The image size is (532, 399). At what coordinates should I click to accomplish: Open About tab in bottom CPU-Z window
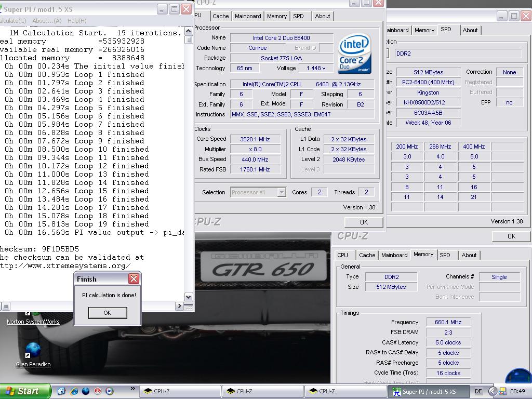pyautogui.click(x=469, y=255)
